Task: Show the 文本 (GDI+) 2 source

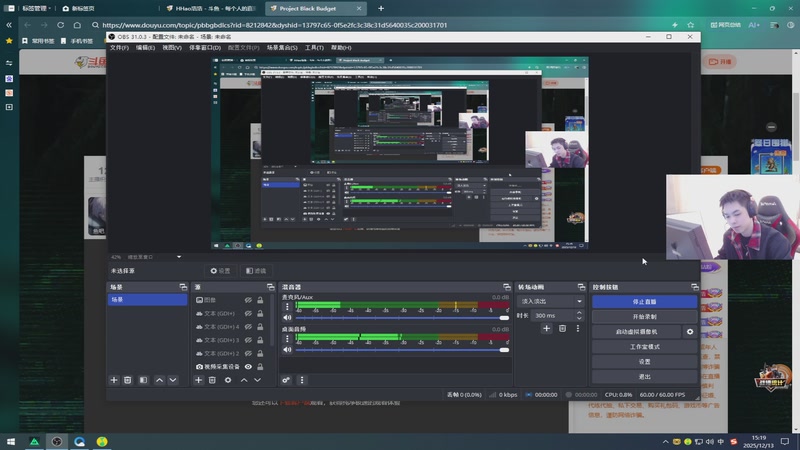Action: pyautogui.click(x=248, y=353)
